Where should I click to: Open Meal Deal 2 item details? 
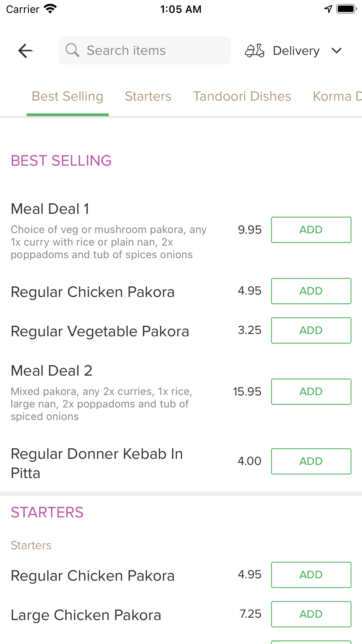[x=51, y=371]
